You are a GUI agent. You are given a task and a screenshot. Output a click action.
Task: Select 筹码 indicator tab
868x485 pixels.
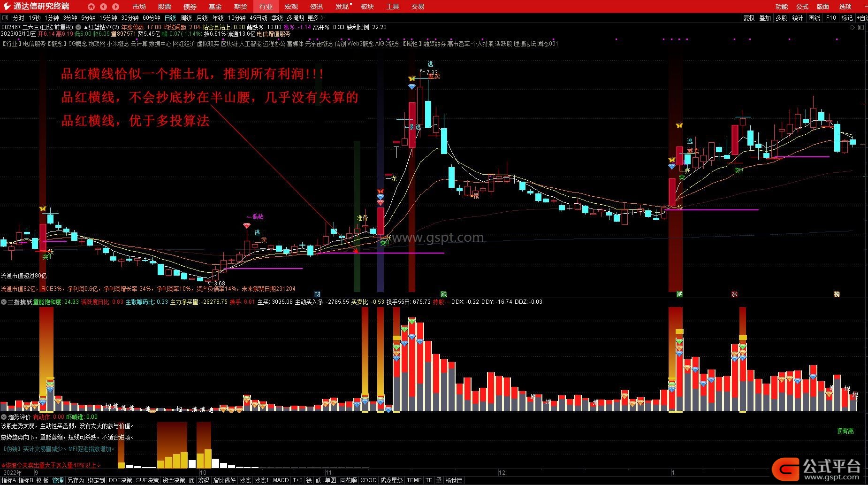(x=204, y=480)
